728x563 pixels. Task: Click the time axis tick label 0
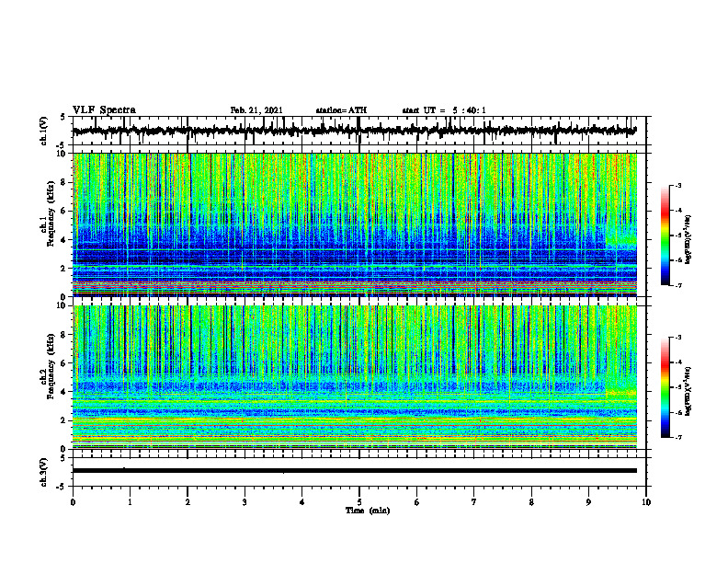tap(73, 502)
